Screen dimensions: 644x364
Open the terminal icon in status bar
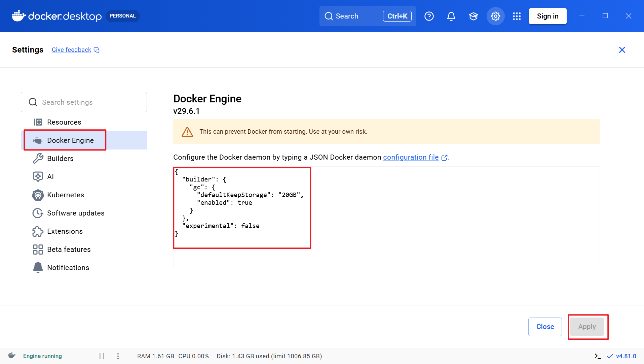point(598,356)
